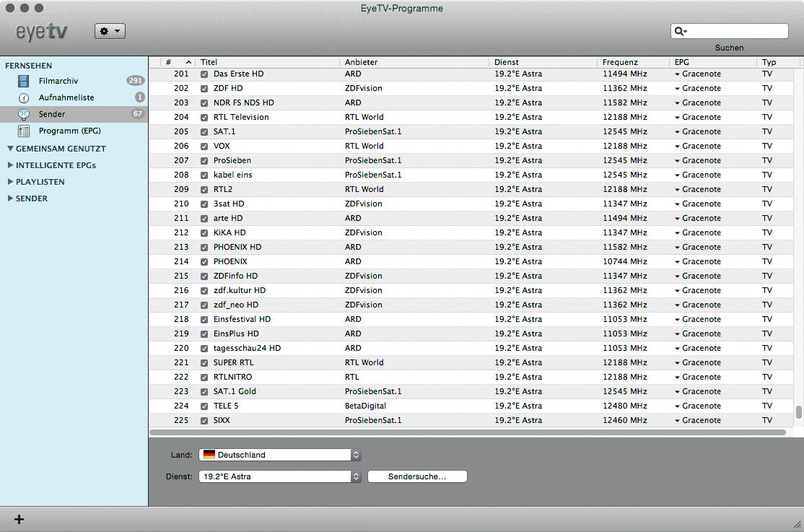Click the Programm (EPG) guide icon
Viewport: 804px width, 532px height.
24,131
